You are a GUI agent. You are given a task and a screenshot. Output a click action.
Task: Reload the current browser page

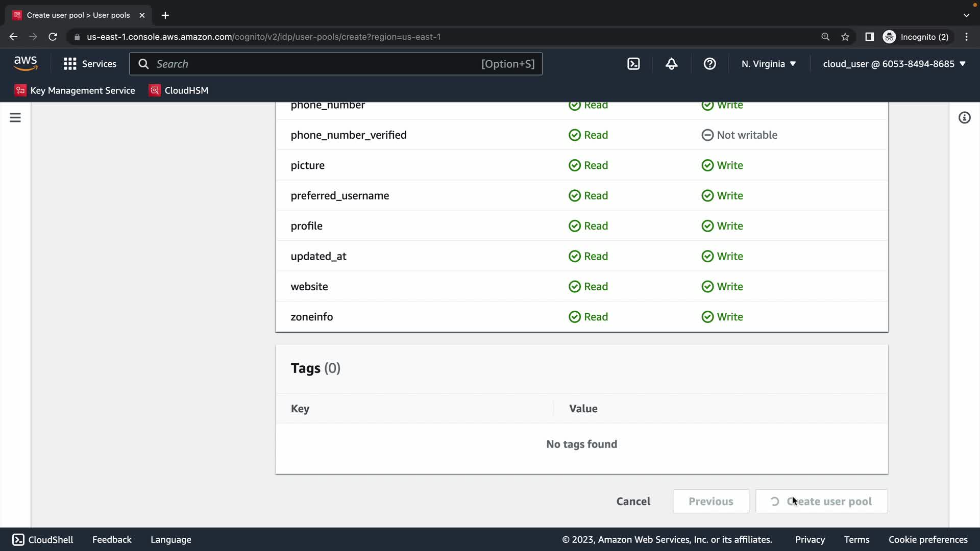[x=53, y=37]
